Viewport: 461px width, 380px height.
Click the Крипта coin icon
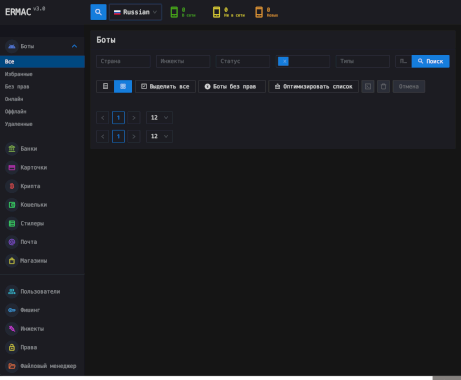(x=12, y=186)
